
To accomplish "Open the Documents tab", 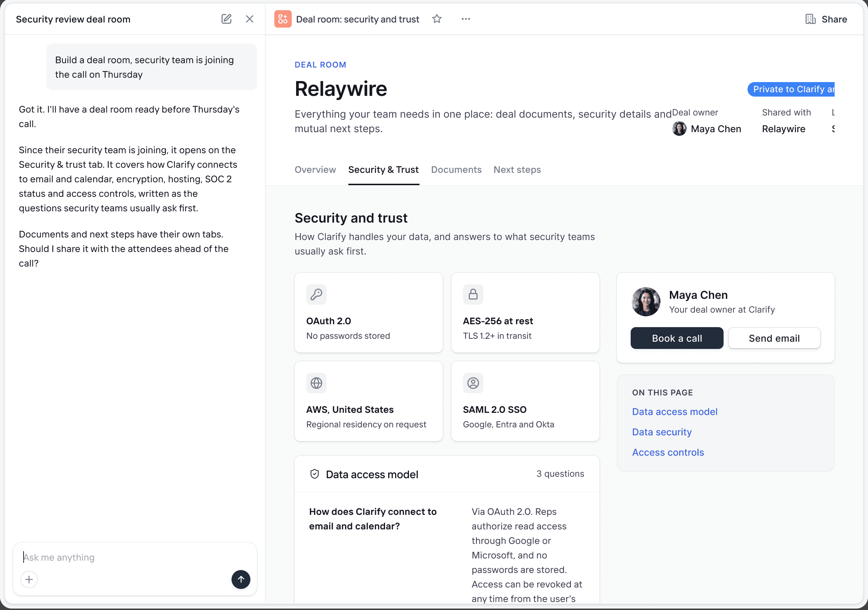I will (x=456, y=170).
